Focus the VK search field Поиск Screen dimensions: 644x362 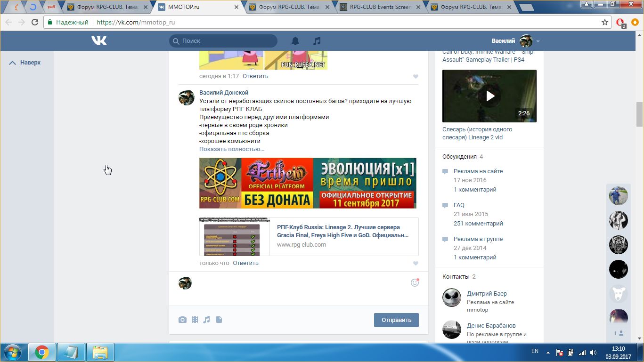tap(223, 41)
